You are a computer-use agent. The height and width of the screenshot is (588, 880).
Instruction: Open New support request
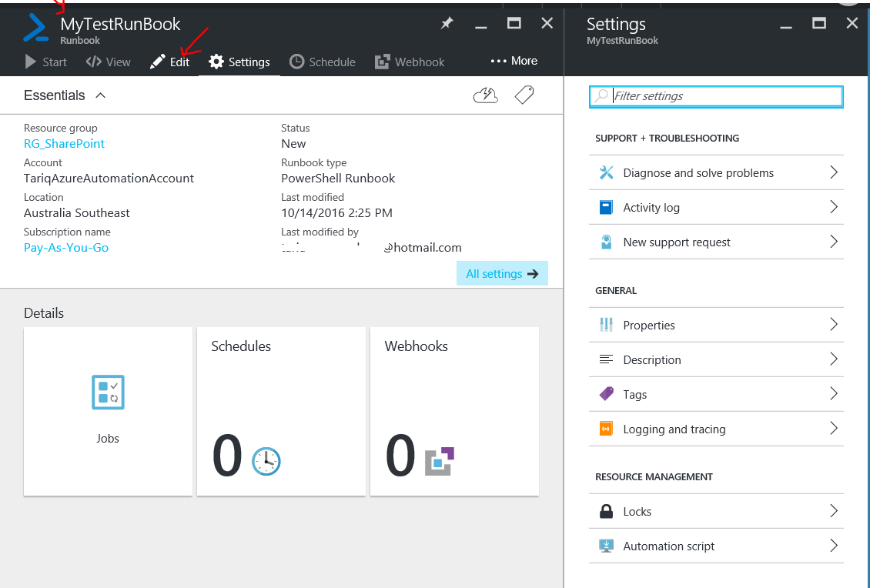point(716,242)
